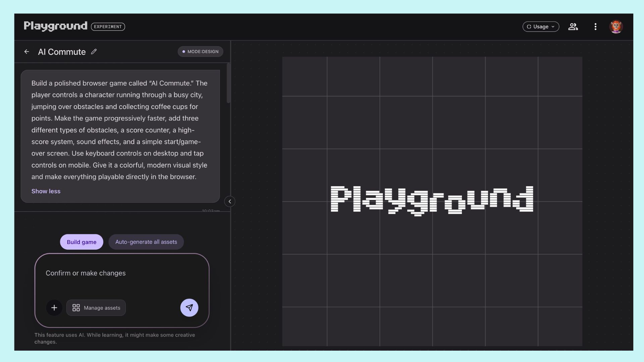Open Manage assets
Image resolution: width=644 pixels, height=362 pixels.
pyautogui.click(x=96, y=308)
